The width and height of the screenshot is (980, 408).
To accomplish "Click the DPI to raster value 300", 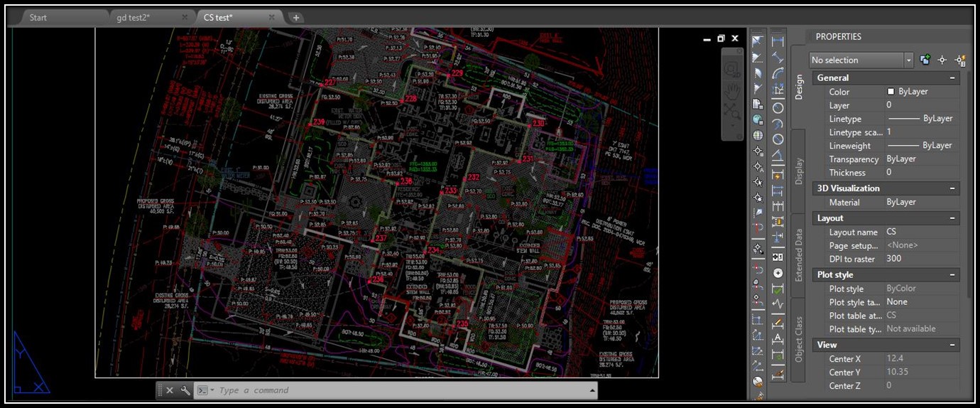I will click(x=894, y=259).
